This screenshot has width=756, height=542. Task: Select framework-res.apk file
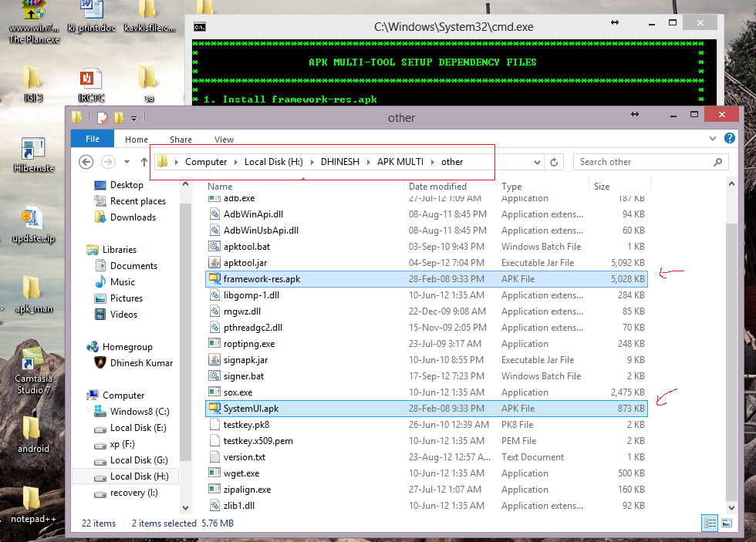426,279
